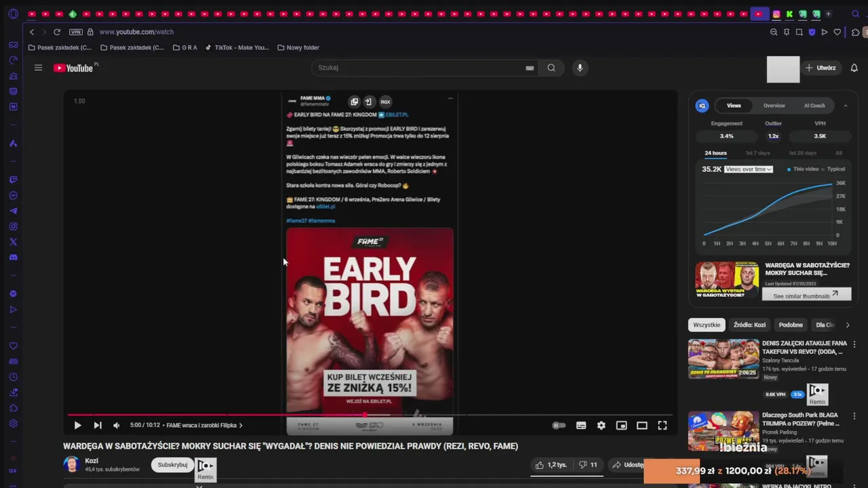Like the video thumbs up 1,2 tys.
The height and width of the screenshot is (488, 868).
pos(551,465)
